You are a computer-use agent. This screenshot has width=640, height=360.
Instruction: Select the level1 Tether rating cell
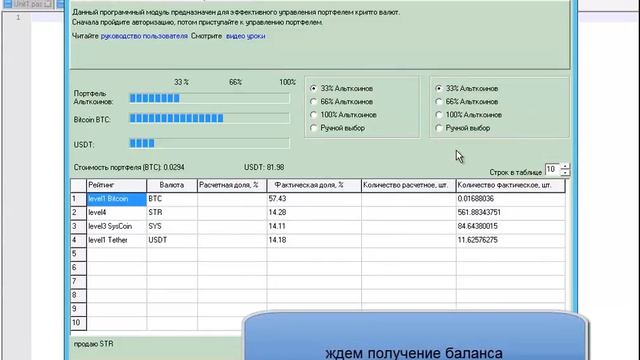point(116,240)
